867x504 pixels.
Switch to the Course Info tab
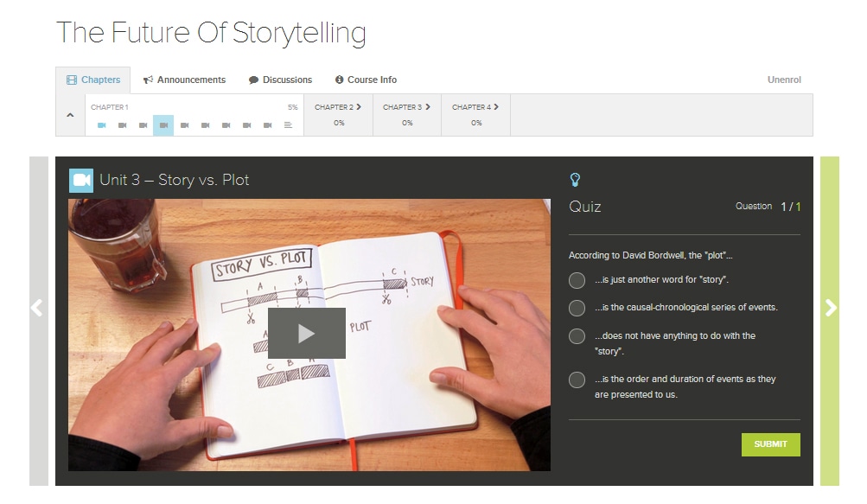click(x=366, y=80)
